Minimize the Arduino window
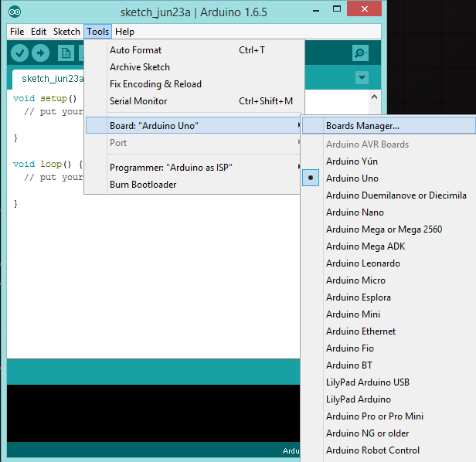Viewport: 476px width, 462px height. pos(316,10)
